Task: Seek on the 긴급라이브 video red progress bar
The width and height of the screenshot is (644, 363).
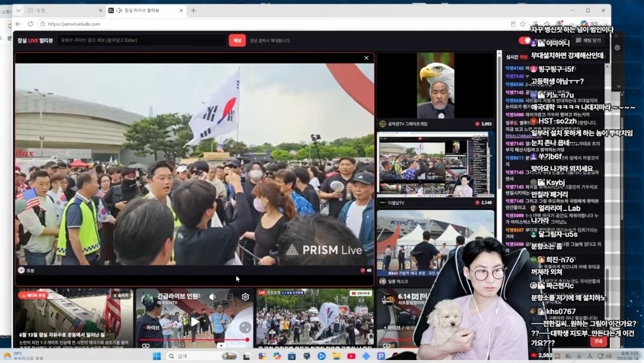Action: pos(195,340)
